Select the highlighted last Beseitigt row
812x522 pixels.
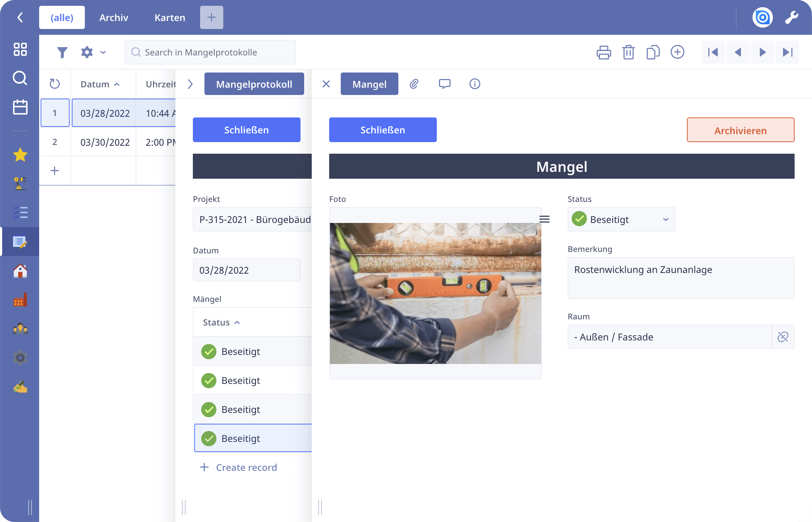pyautogui.click(x=253, y=438)
